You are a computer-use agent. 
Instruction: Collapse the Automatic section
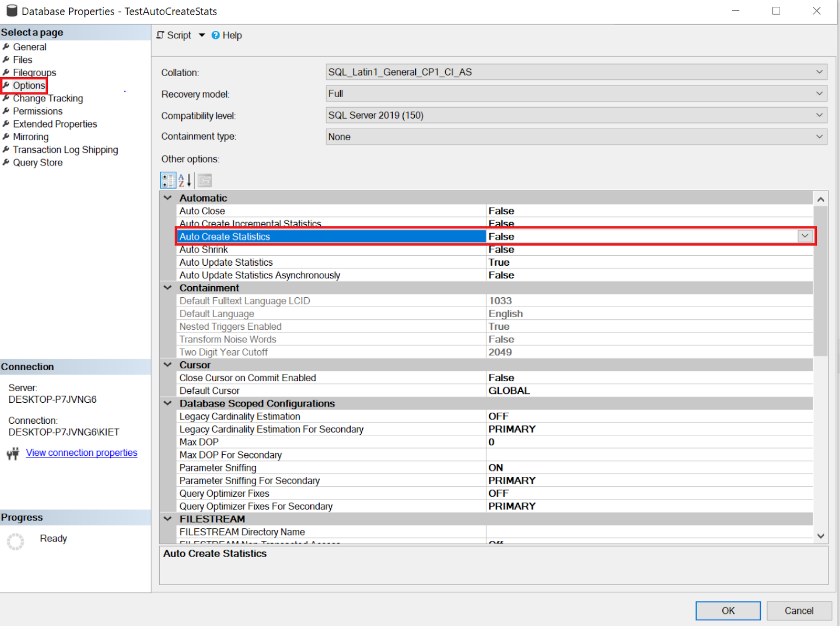tap(168, 198)
